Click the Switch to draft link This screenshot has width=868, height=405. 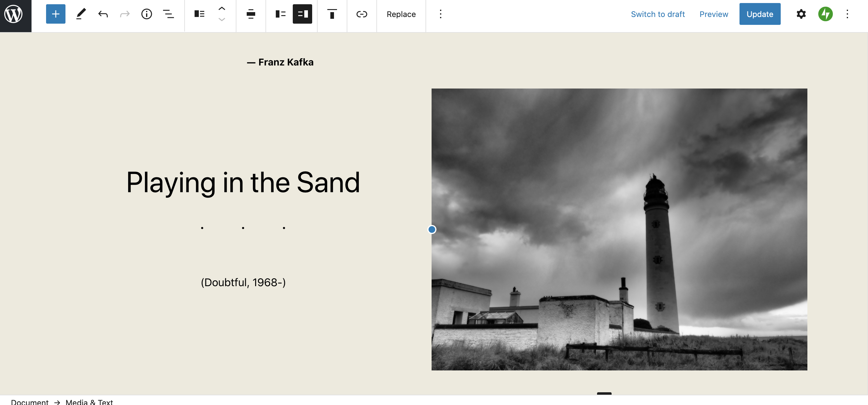657,14
